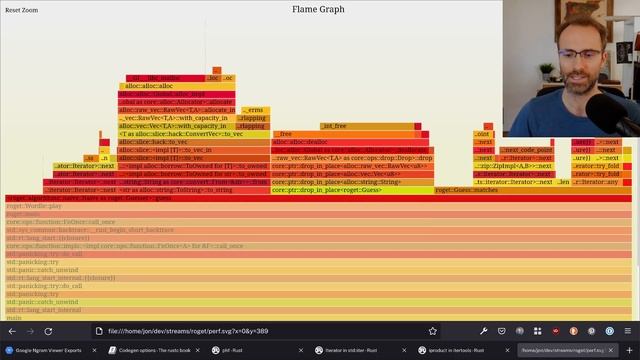The image size is (640, 360).
Task: Go back with the browser back arrow
Action: (12, 331)
